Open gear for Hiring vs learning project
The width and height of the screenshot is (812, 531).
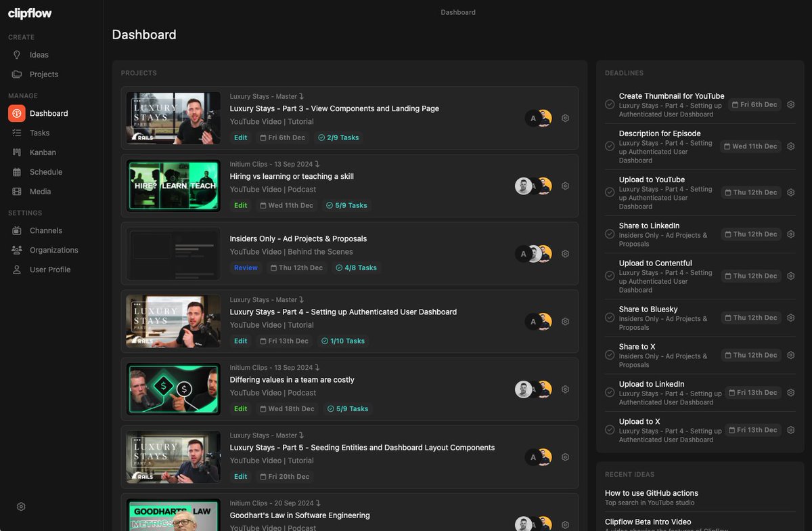pos(566,186)
